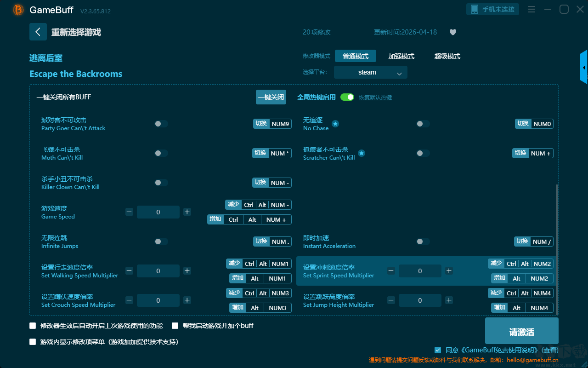This screenshot has height=368, width=588.
Task: Click the Game Speed value field
Action: point(158,212)
